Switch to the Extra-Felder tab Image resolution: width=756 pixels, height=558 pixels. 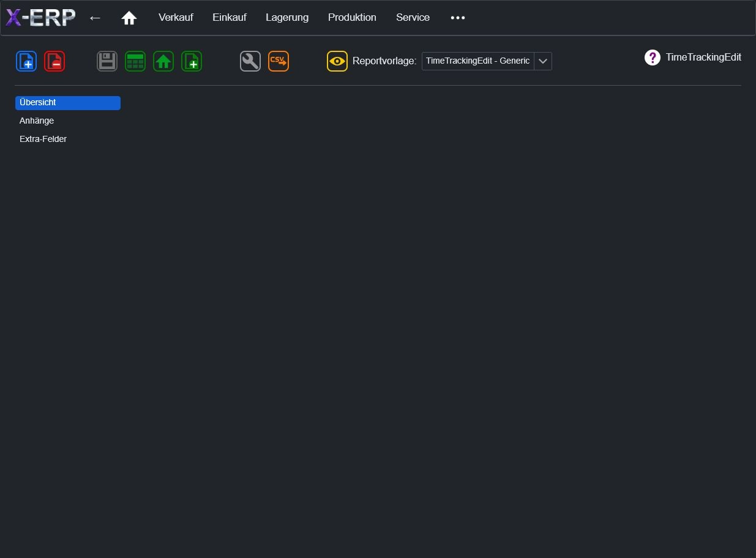pos(68,139)
